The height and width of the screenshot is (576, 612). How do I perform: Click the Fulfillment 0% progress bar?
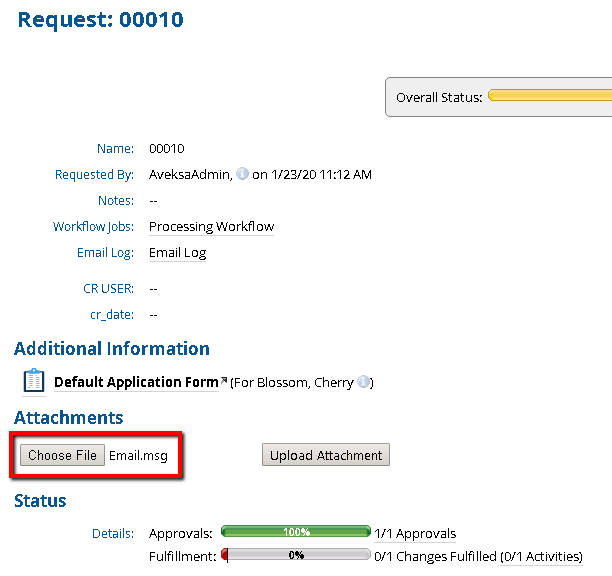(x=295, y=555)
